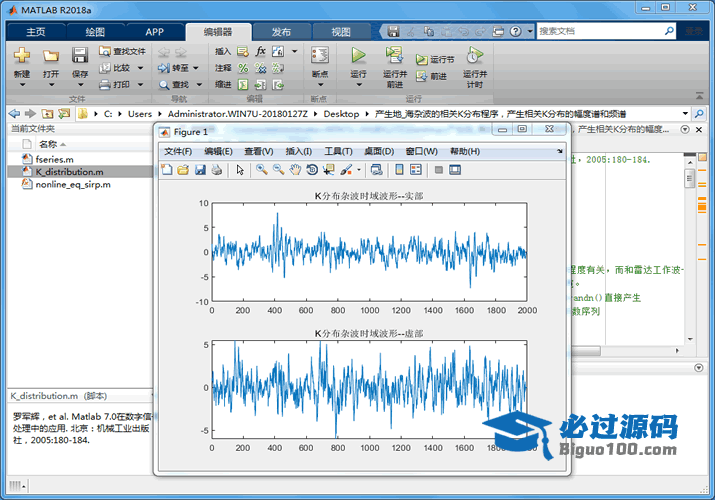This screenshot has height=500, width=715.
Task: Click the green Run (运行) icon
Action: pos(358,55)
